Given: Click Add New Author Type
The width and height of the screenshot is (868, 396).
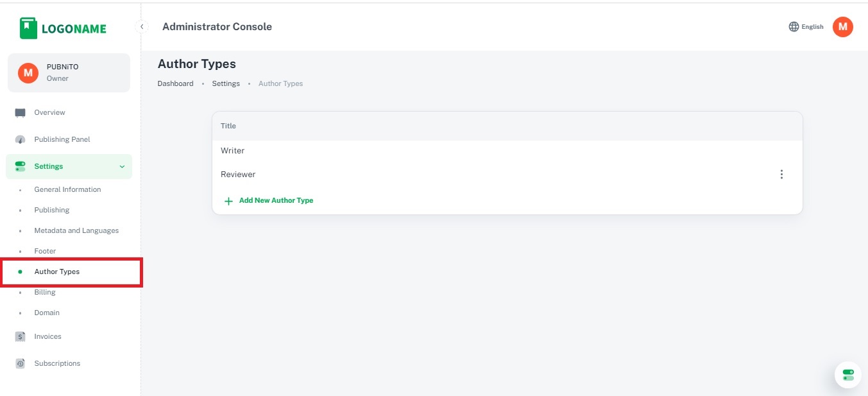Looking at the screenshot, I should 276,200.
